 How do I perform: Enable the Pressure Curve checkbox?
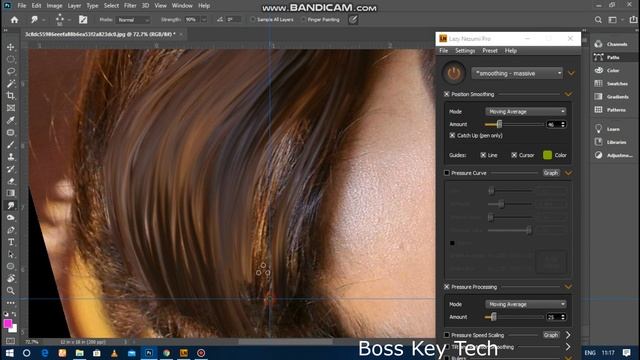pos(447,173)
